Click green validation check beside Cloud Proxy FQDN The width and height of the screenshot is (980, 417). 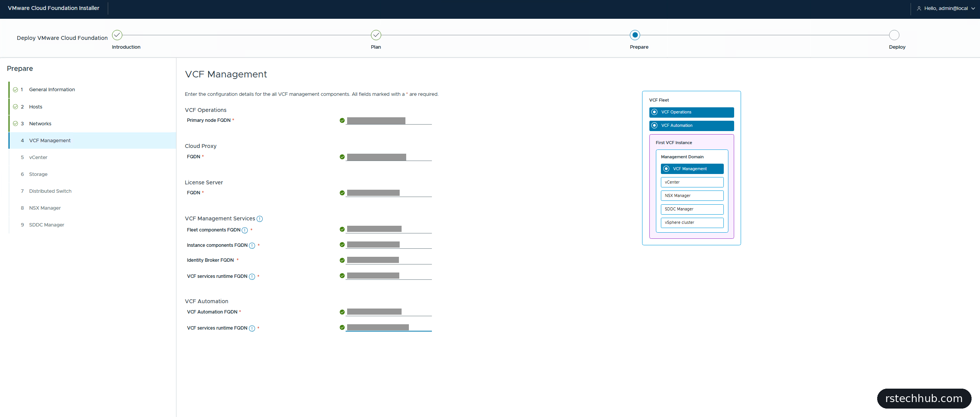coord(342,157)
